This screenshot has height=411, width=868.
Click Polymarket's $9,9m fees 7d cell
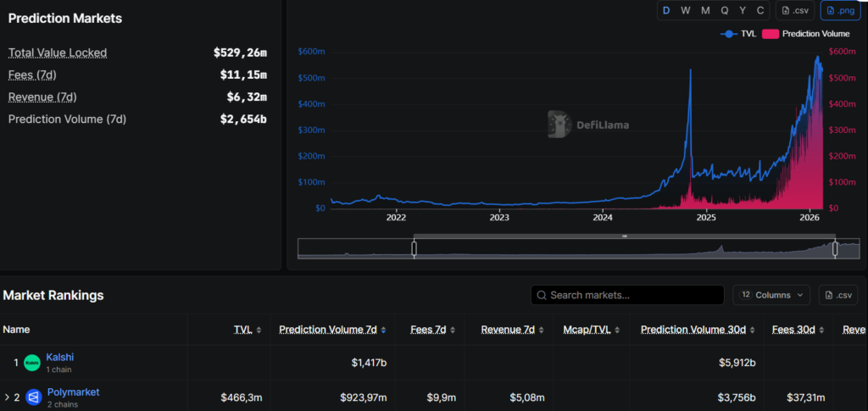pyautogui.click(x=441, y=397)
